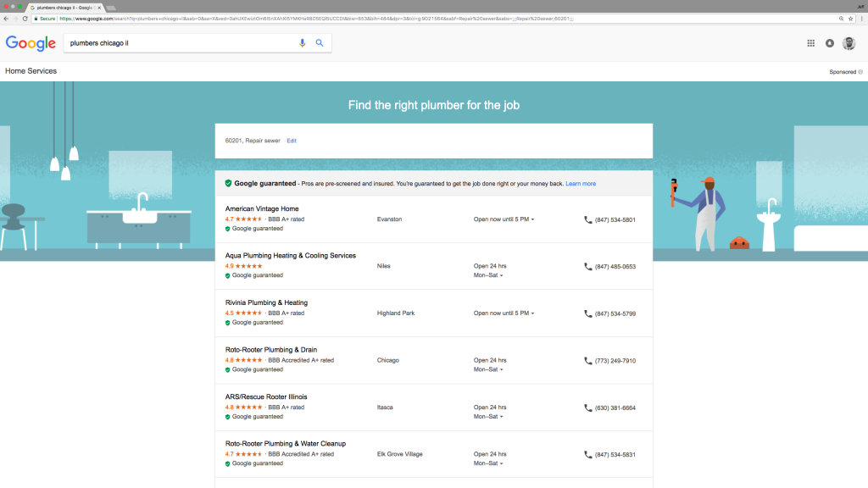Viewport: 868px width, 488px height.
Task: Open the Google apps grid
Action: (810, 43)
